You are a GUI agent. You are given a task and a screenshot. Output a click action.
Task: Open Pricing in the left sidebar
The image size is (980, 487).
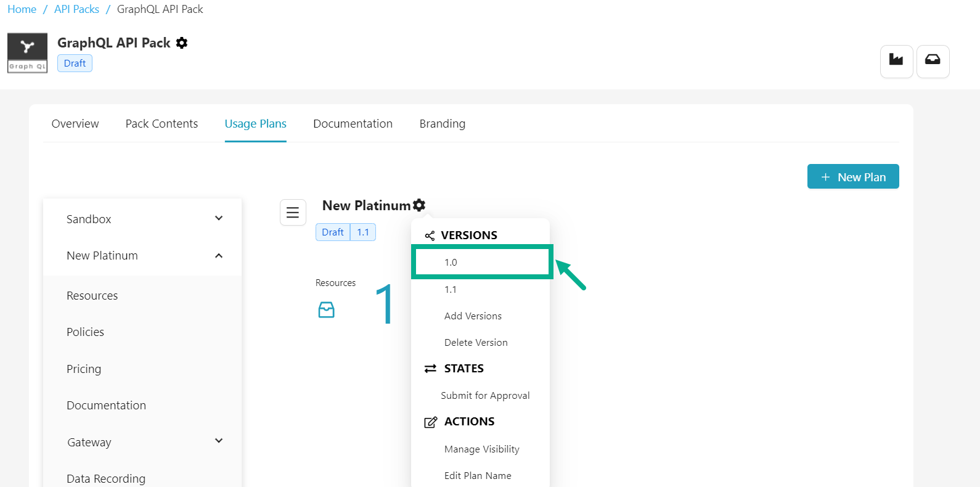(x=84, y=369)
